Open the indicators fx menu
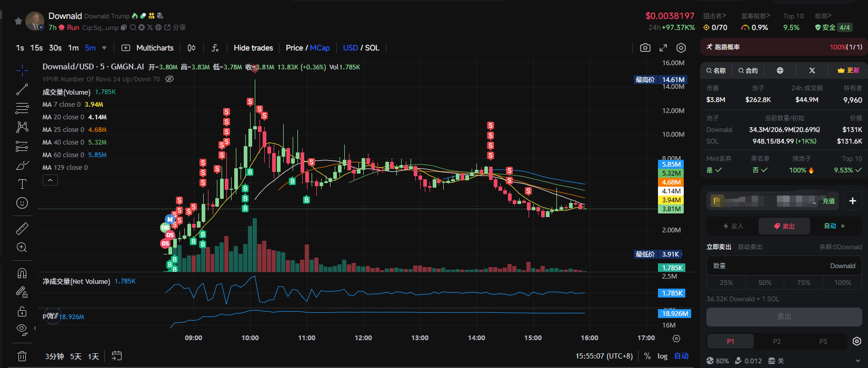 point(215,48)
